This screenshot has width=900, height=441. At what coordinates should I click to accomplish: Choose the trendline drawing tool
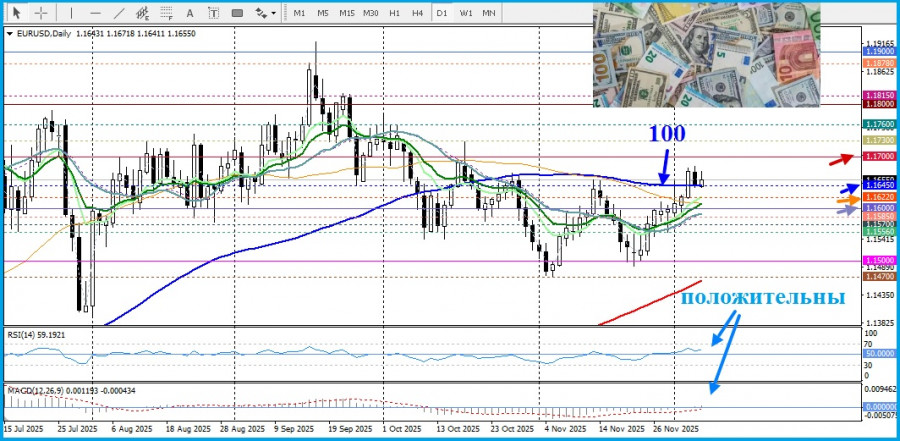119,13
